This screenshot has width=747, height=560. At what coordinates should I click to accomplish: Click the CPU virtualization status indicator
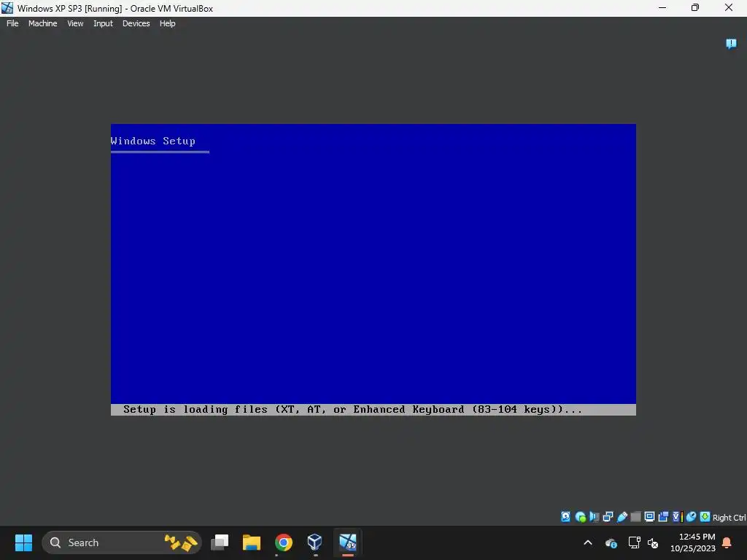(x=678, y=517)
